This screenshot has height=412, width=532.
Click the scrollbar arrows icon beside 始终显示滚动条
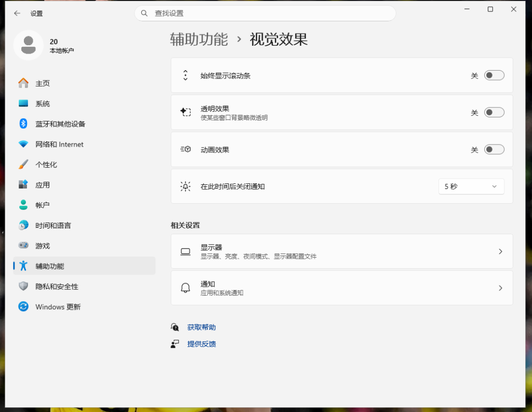point(185,75)
